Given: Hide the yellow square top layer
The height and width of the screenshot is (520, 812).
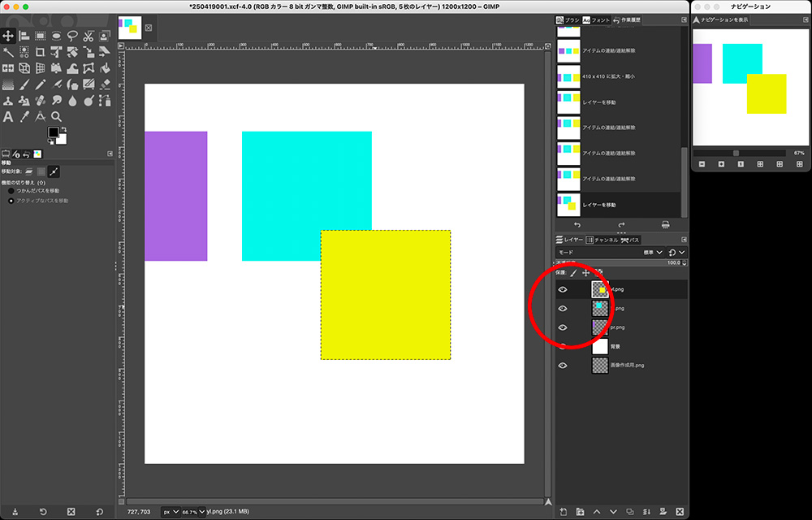Looking at the screenshot, I should click(562, 289).
